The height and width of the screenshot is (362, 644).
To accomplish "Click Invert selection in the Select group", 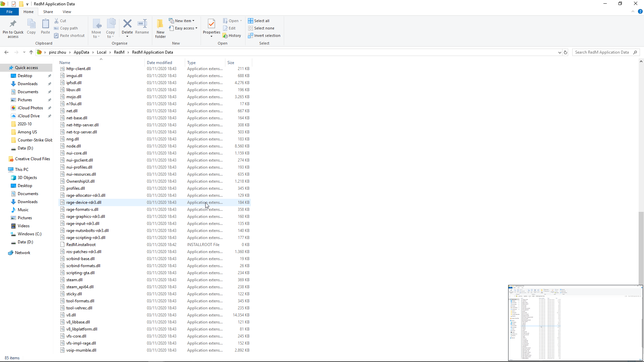I will [x=264, y=36].
